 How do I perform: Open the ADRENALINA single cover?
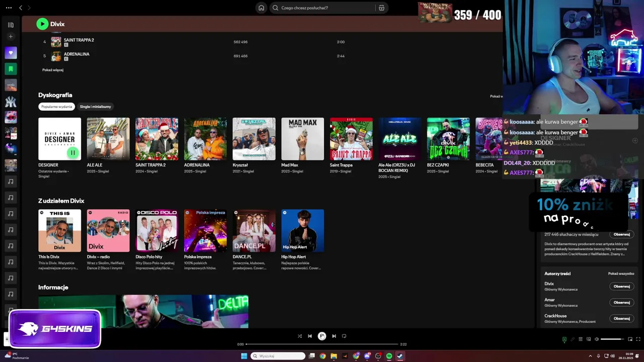205,139
